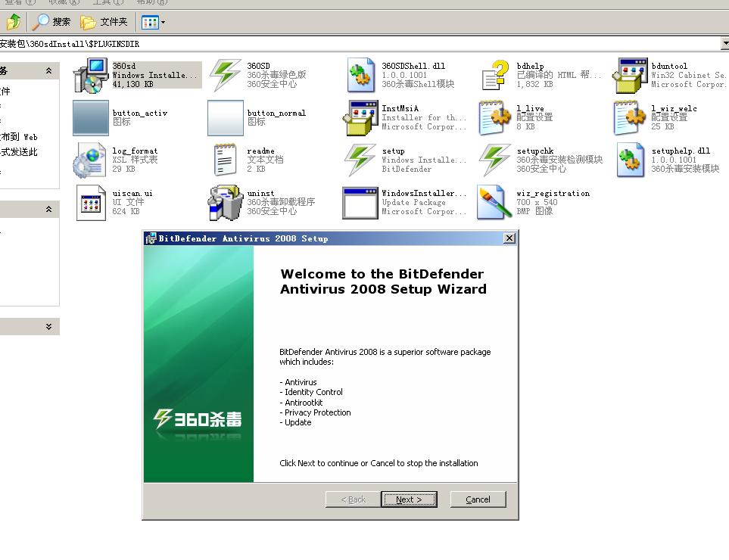Select the 360sd Windows Installer package icon
729x560 pixels.
click(91, 75)
